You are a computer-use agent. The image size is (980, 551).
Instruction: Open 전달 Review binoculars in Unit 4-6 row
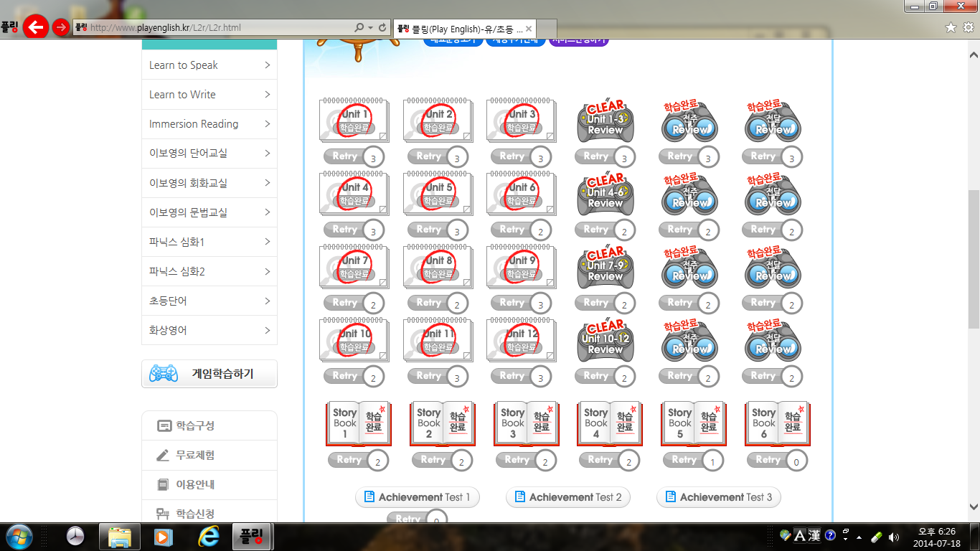[x=773, y=194]
